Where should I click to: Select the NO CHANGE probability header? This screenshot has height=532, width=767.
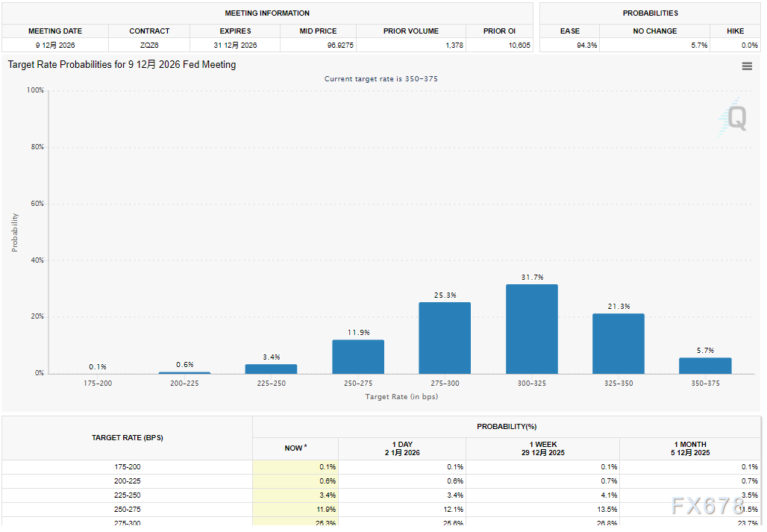(x=654, y=31)
